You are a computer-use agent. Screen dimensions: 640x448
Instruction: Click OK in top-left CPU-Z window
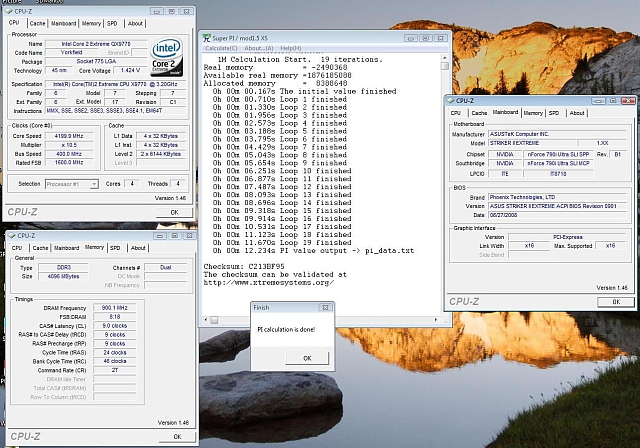[x=174, y=212]
